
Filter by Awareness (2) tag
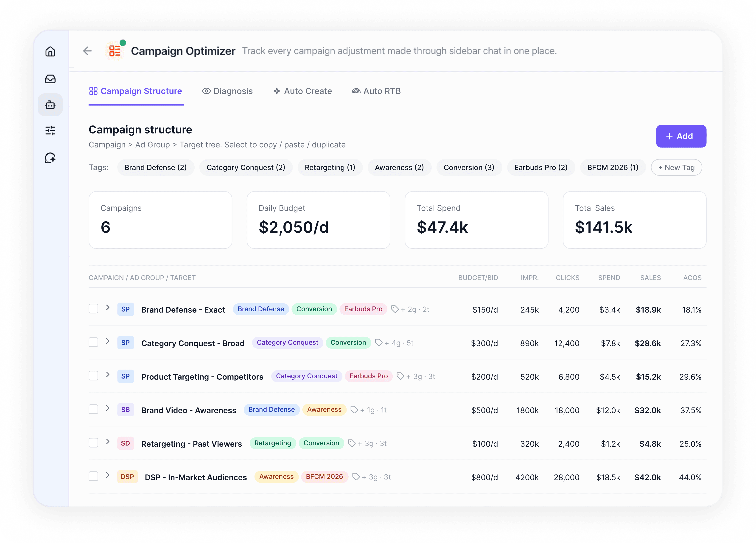399,167
